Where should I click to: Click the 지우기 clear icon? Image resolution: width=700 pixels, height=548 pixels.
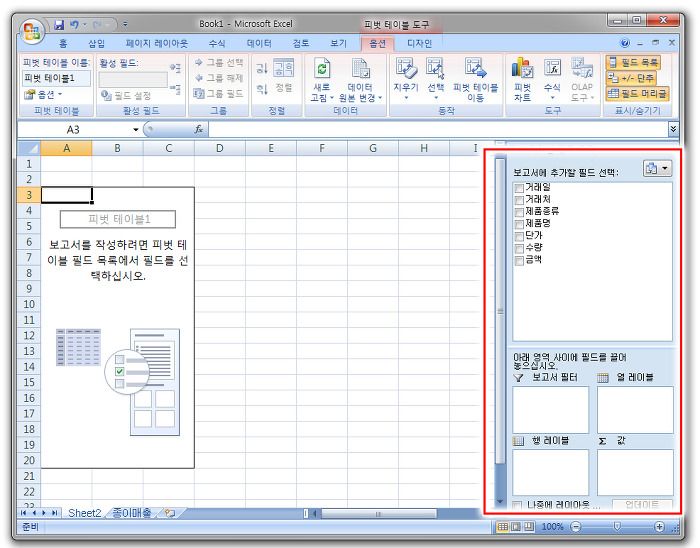coord(406,68)
